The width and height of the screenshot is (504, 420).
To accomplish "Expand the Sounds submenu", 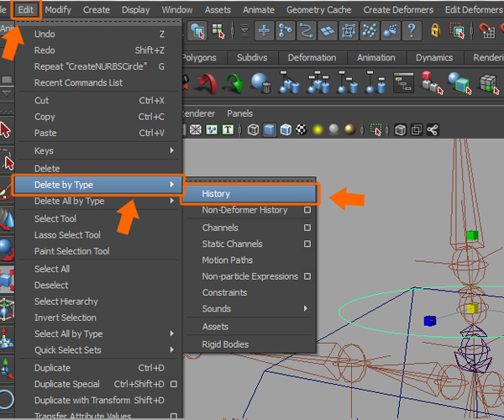I will (249, 308).
